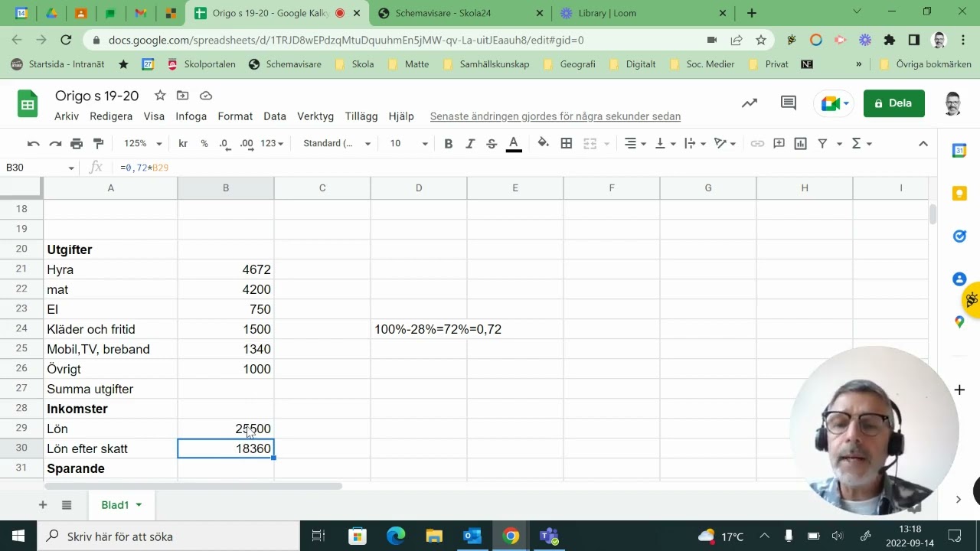Open the font size 10 dropdown
The image size is (980, 551).
coord(409,143)
